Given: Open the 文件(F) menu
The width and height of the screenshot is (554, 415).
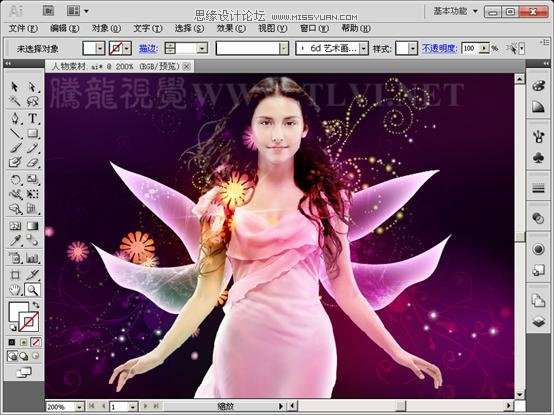Looking at the screenshot, I should (x=23, y=28).
